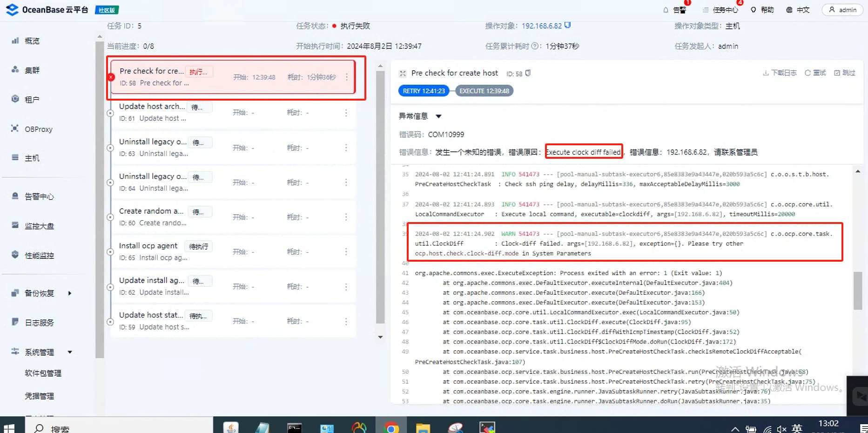Click 下载日志 to download the log

pos(780,73)
